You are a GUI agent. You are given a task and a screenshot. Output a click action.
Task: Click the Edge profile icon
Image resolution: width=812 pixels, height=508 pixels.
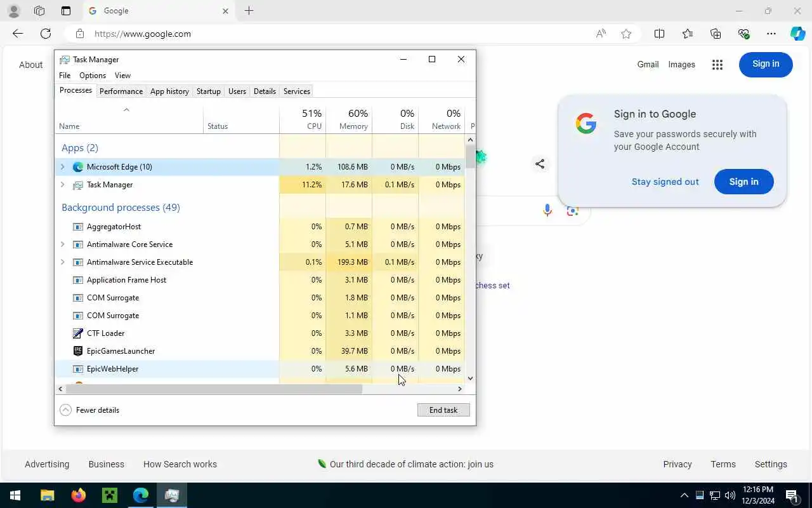[13, 11]
